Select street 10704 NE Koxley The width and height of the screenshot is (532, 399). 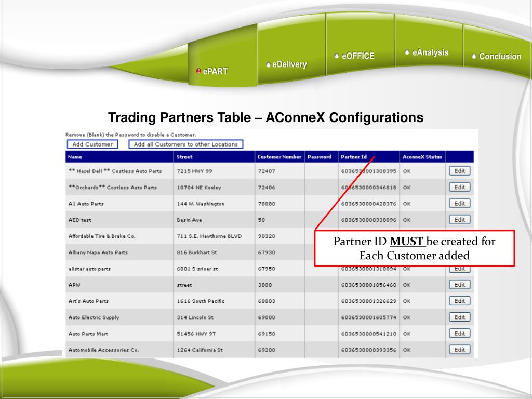pos(199,188)
